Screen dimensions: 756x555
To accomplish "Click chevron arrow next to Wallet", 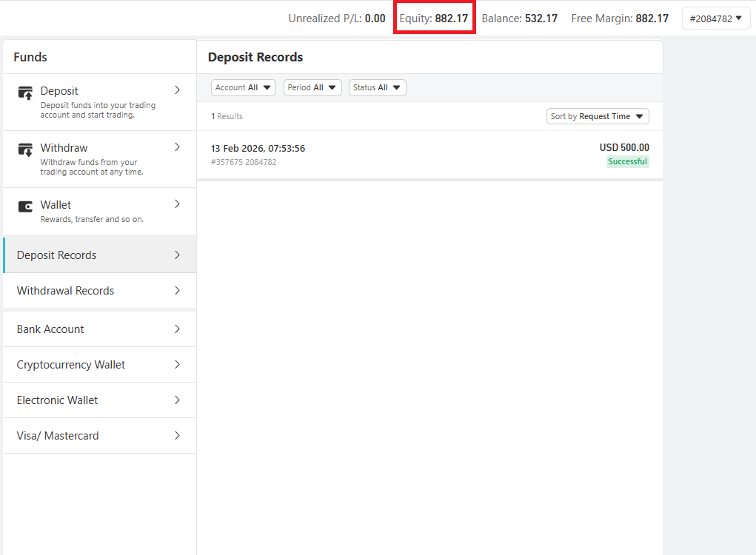I will [x=177, y=204].
